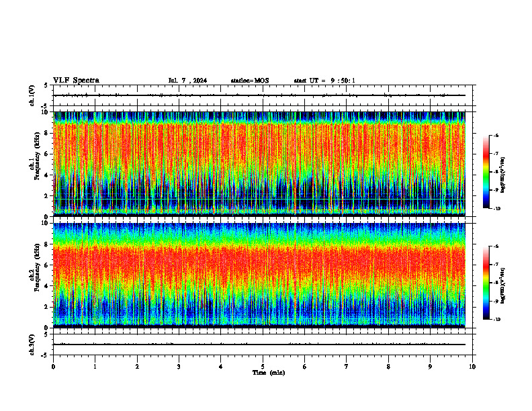532x411 pixels.
Task: Click the '4' kHz tick of ch.1 frequency axis
Action: click(46, 175)
